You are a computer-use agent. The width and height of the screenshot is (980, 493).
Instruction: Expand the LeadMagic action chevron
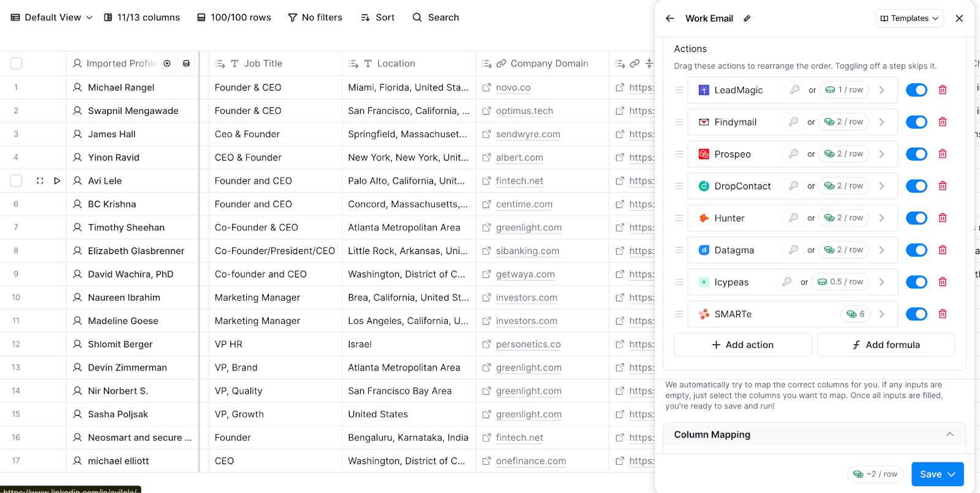pyautogui.click(x=881, y=90)
